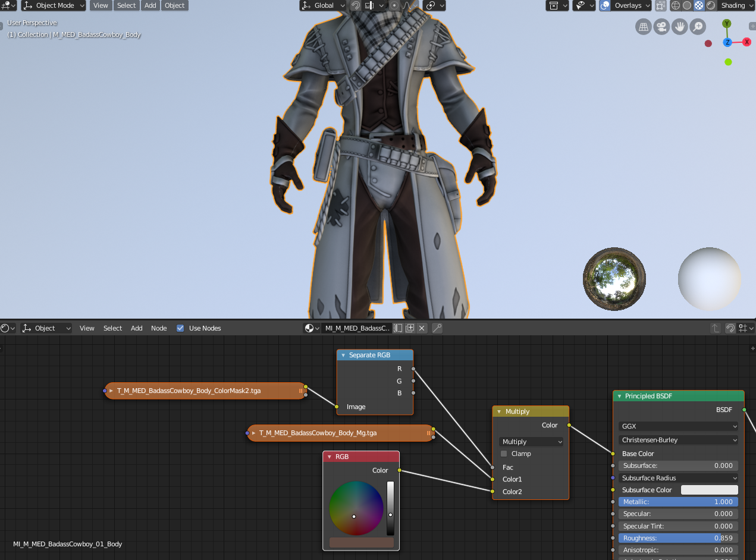The image size is (756, 560).
Task: Adjust the Roughness slider
Action: pyautogui.click(x=679, y=538)
